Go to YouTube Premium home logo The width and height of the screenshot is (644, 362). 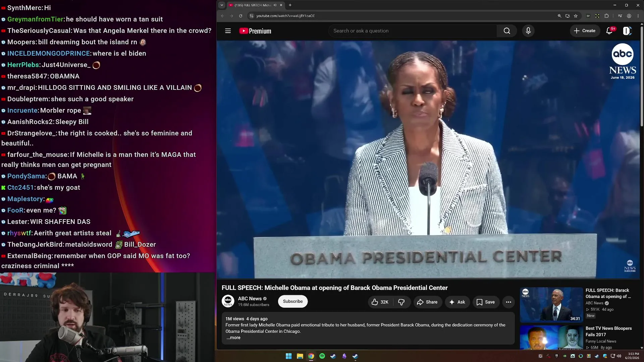pos(255,31)
